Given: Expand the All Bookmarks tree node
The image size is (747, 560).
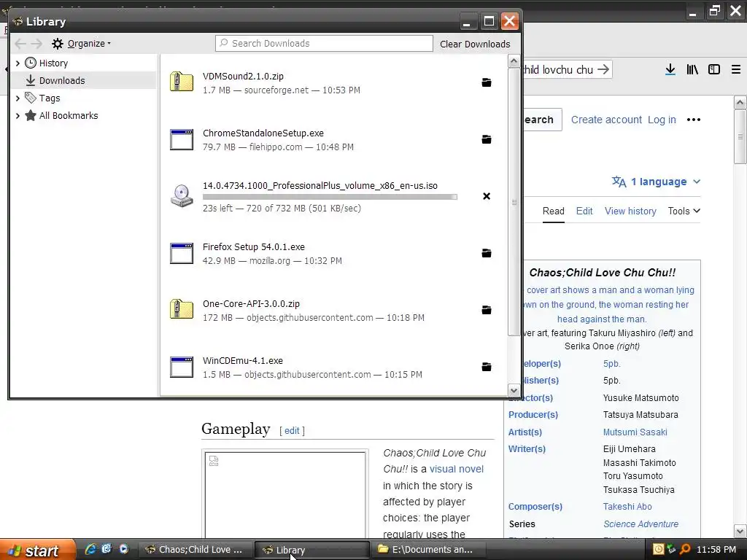Looking at the screenshot, I should (x=18, y=116).
